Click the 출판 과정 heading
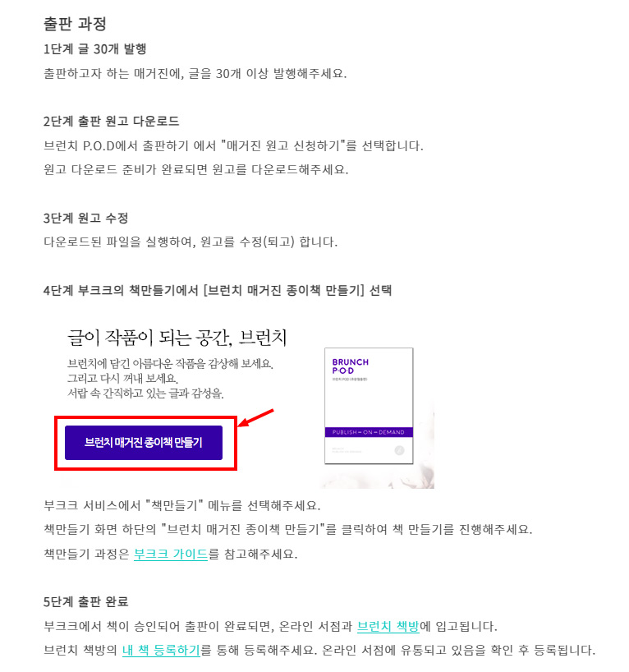The height and width of the screenshot is (672, 629). [75, 23]
